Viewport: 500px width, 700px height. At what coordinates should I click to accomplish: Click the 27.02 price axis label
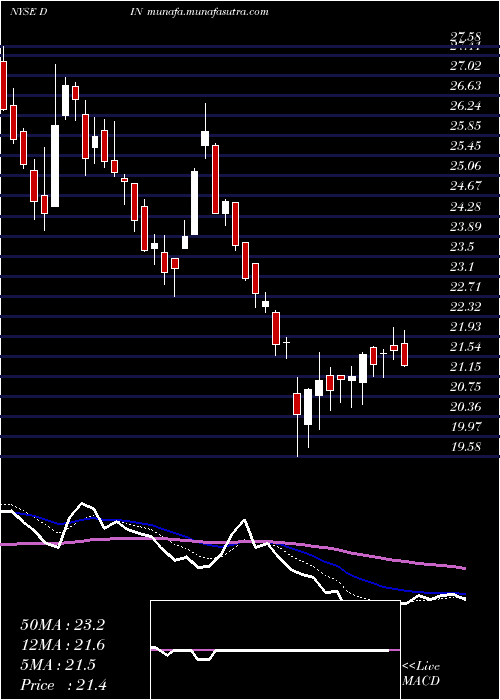(466, 66)
